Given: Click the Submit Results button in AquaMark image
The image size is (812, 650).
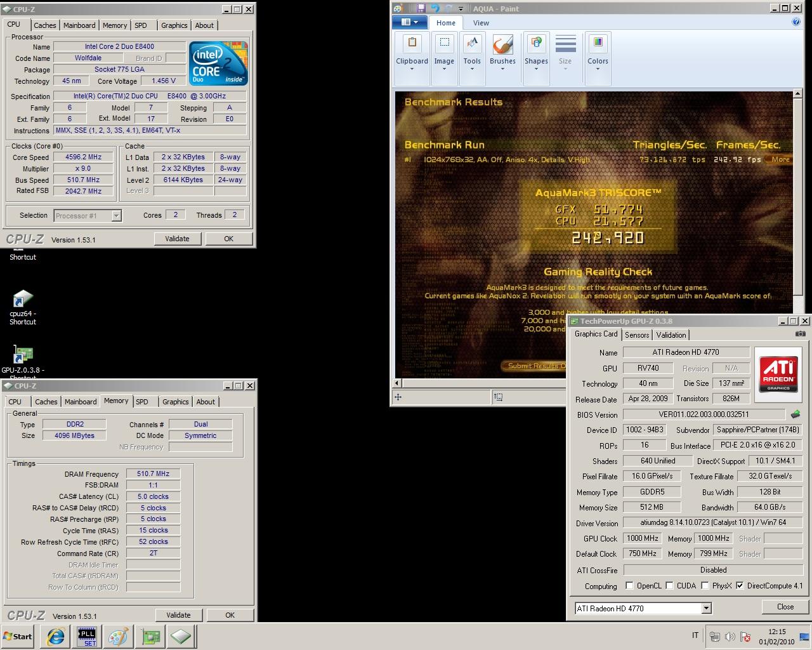Looking at the screenshot, I should (x=533, y=366).
